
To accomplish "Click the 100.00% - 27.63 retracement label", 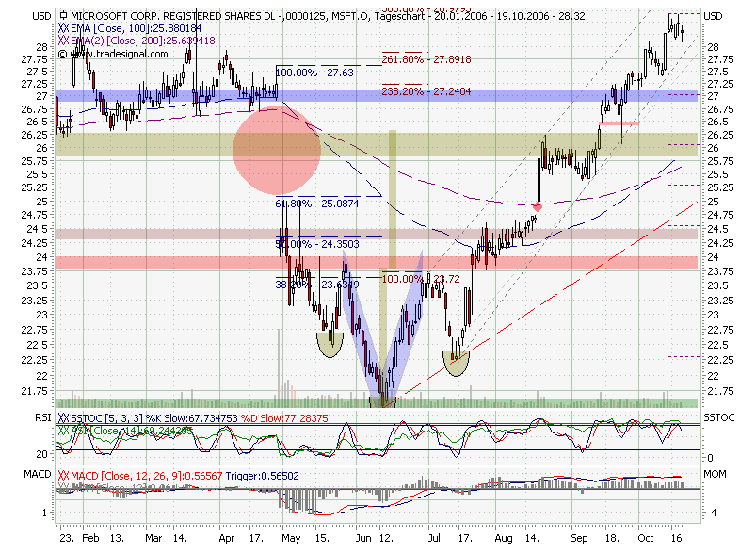I will tap(315, 72).
